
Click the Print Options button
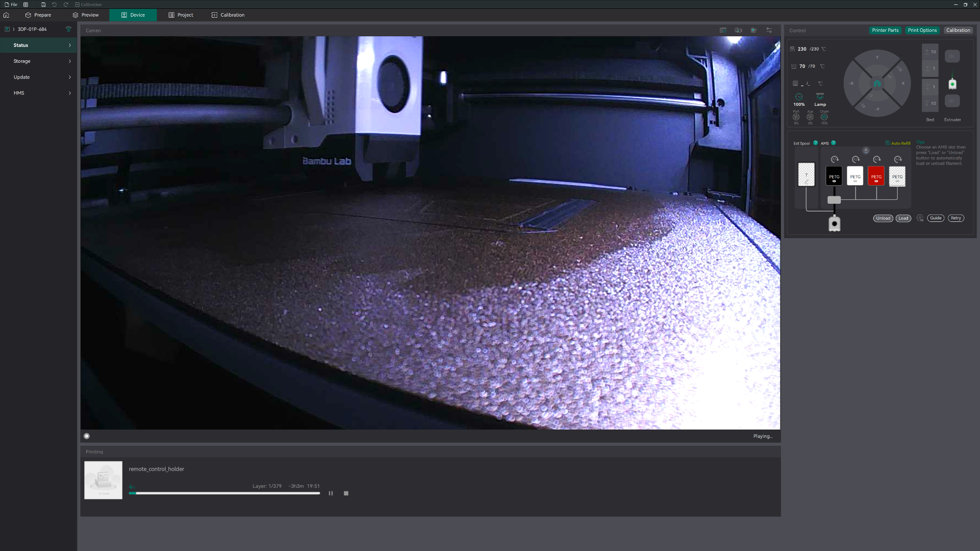(x=922, y=30)
